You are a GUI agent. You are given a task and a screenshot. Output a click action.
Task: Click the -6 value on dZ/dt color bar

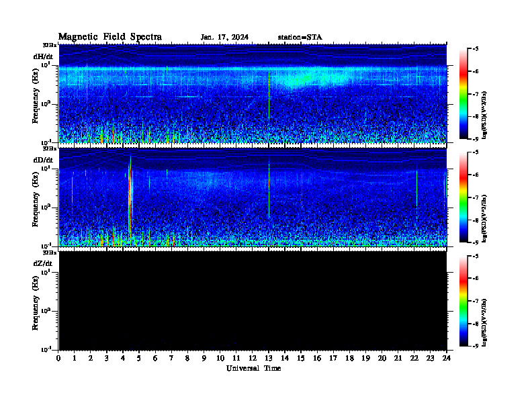pyautogui.click(x=476, y=279)
